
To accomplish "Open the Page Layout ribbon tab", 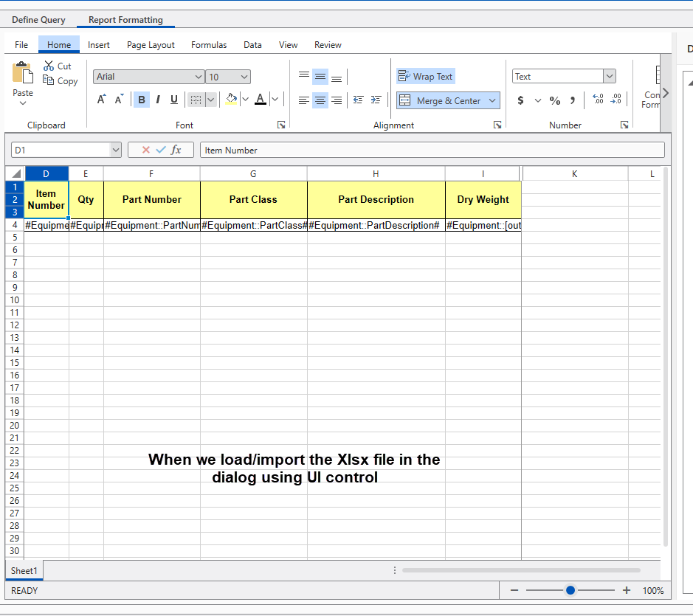I will [151, 45].
